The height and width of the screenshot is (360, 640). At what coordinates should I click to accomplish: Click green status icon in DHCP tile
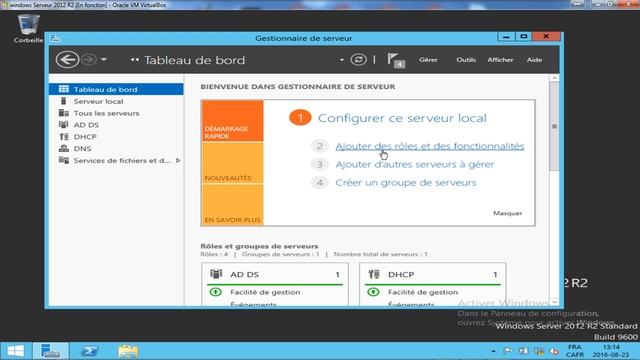pyautogui.click(x=373, y=292)
